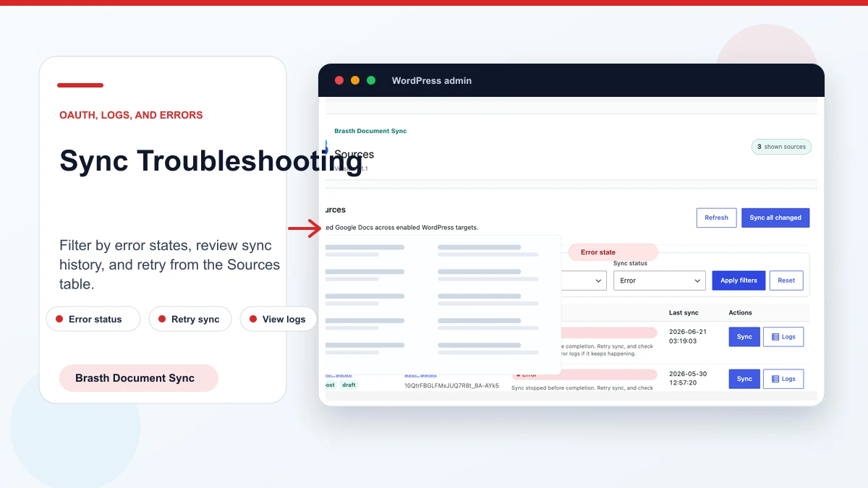The height and width of the screenshot is (488, 868).
Task: Click the WordPress admin window title
Action: coord(432,80)
